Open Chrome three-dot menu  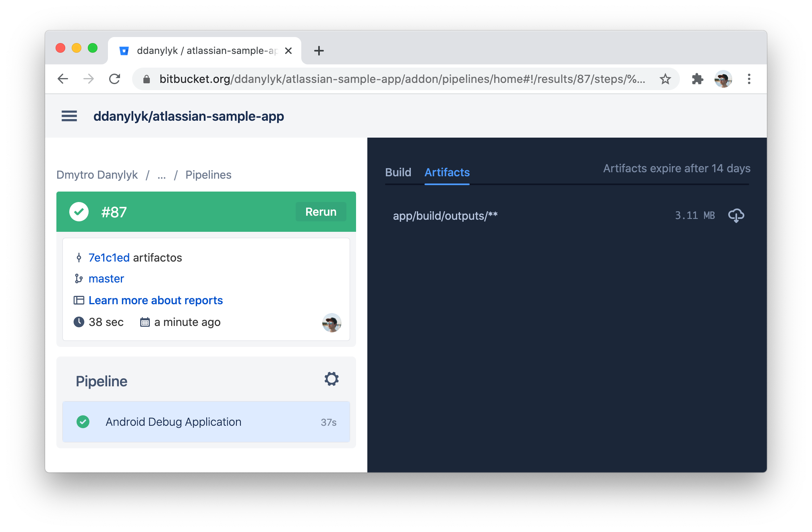[749, 79]
